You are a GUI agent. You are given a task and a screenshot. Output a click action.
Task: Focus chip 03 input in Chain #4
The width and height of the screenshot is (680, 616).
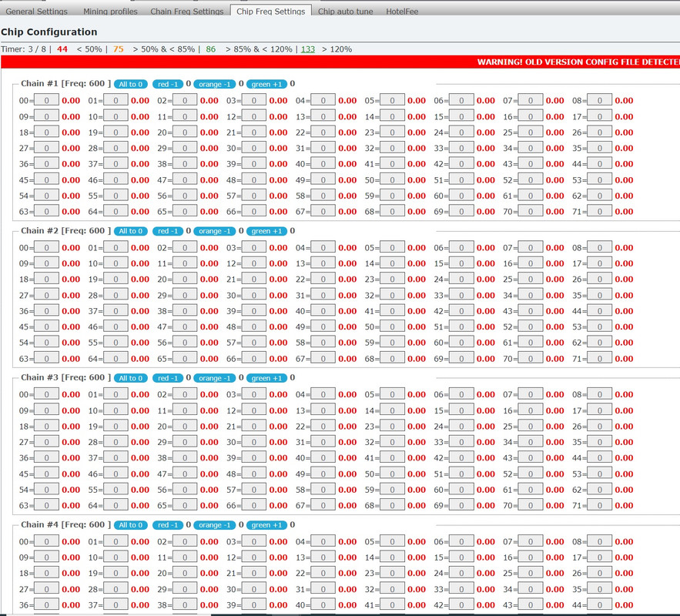[x=253, y=541]
